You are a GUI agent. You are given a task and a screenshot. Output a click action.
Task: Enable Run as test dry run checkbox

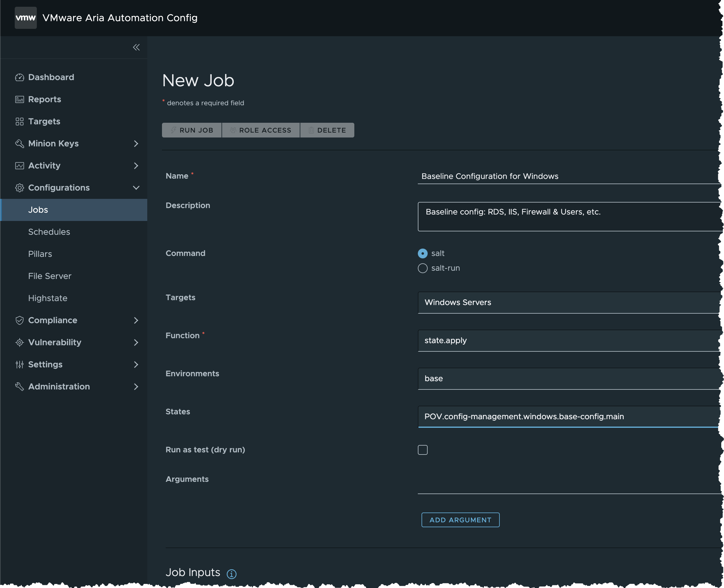pyautogui.click(x=423, y=450)
